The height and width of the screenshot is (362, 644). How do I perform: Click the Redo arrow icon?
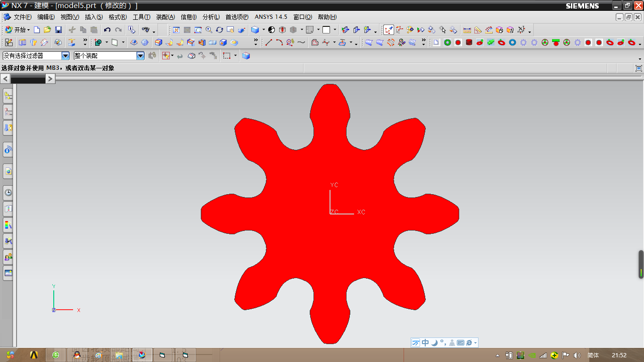pyautogui.click(x=118, y=30)
